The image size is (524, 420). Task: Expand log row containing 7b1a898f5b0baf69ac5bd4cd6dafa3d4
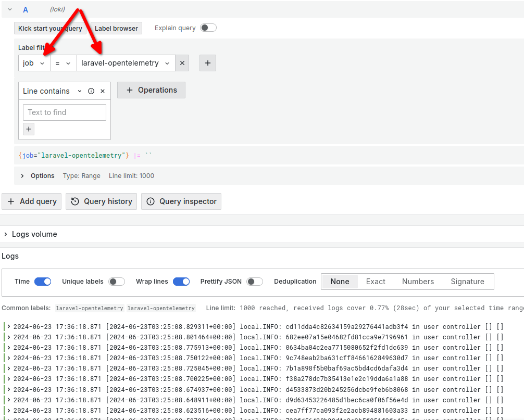[x=9, y=368]
